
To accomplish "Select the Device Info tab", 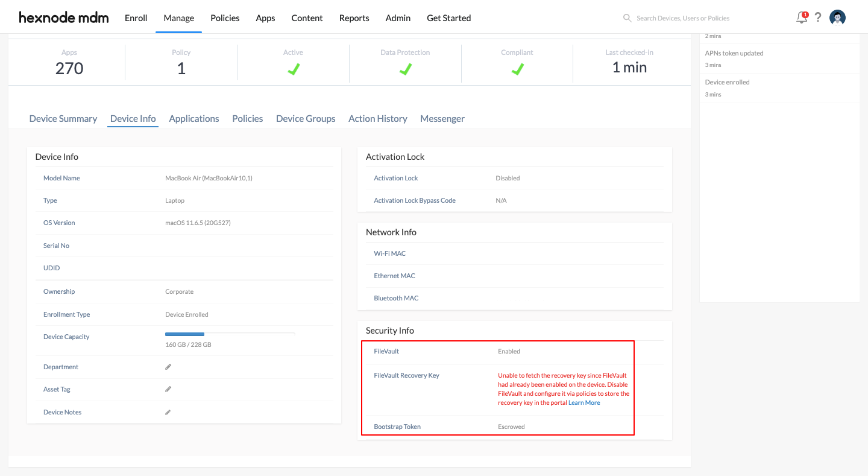I will point(133,119).
